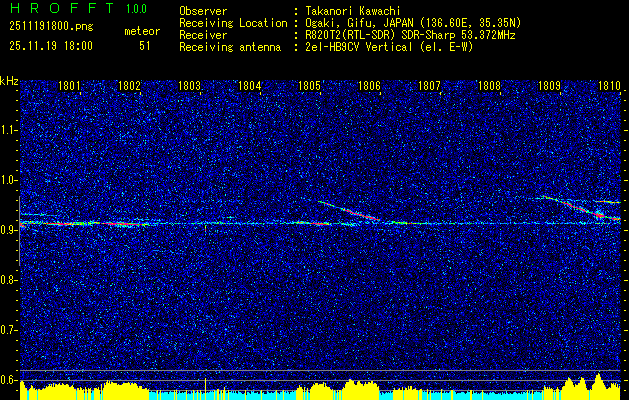This screenshot has width=629, height=400.
Task: Click the 0.9 kHz frequency label
Action: (x=9, y=230)
